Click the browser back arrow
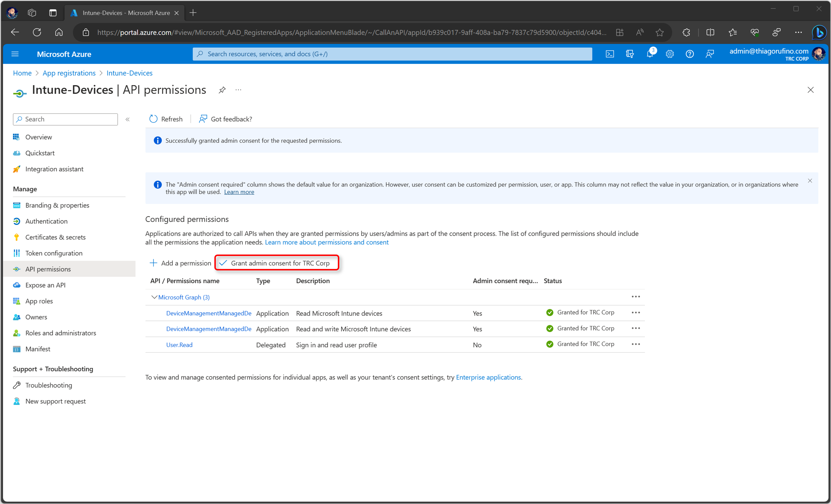The height and width of the screenshot is (504, 831). click(x=15, y=32)
